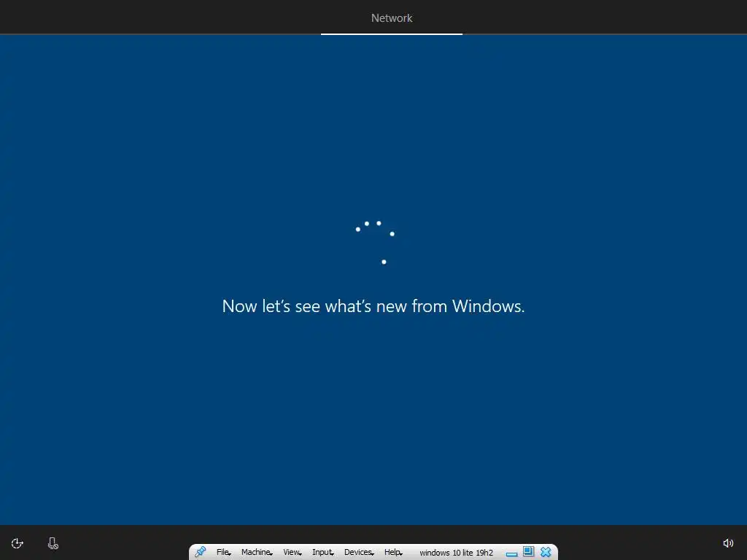The width and height of the screenshot is (747, 560).
Task: Unpin the VirtualBox mini toolbar pushpin
Action: (x=200, y=552)
